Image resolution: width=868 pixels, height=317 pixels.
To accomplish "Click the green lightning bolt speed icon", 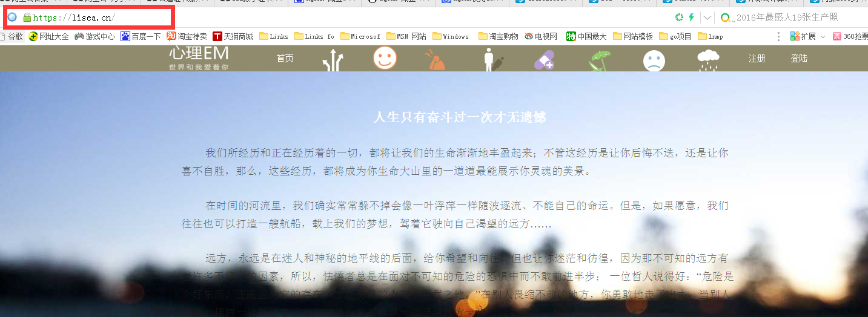I will tap(691, 18).
